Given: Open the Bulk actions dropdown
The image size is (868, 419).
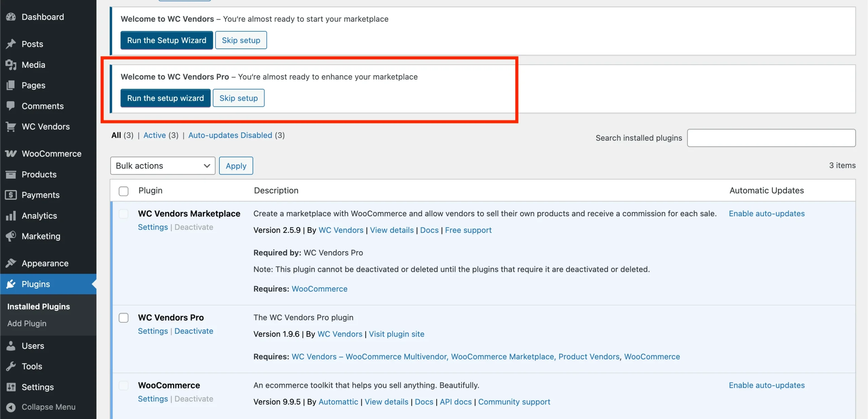Looking at the screenshot, I should point(163,166).
